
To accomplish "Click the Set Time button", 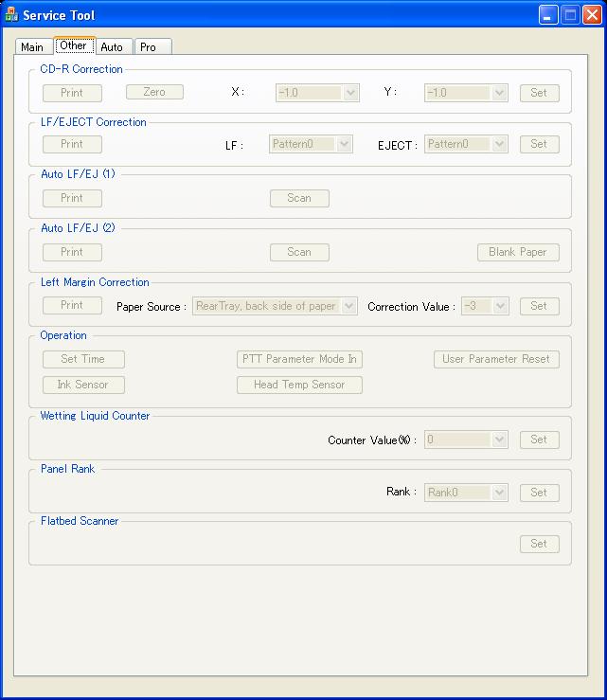I will tap(83, 359).
